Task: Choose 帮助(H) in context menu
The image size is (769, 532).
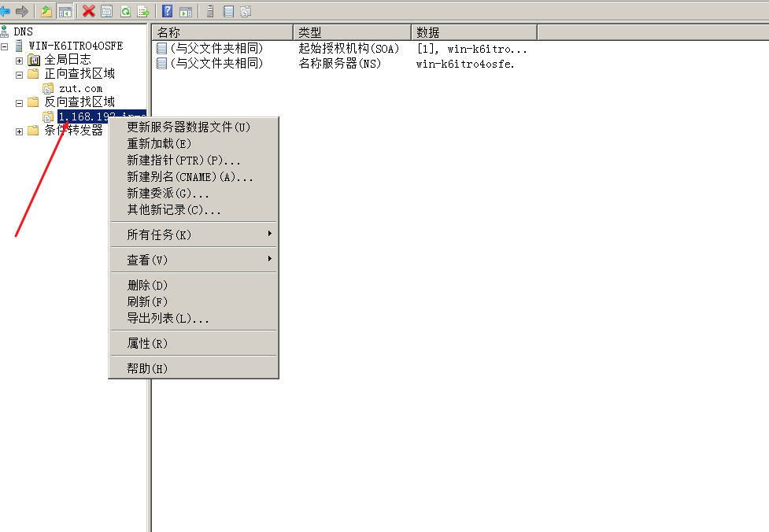Action: click(194, 368)
